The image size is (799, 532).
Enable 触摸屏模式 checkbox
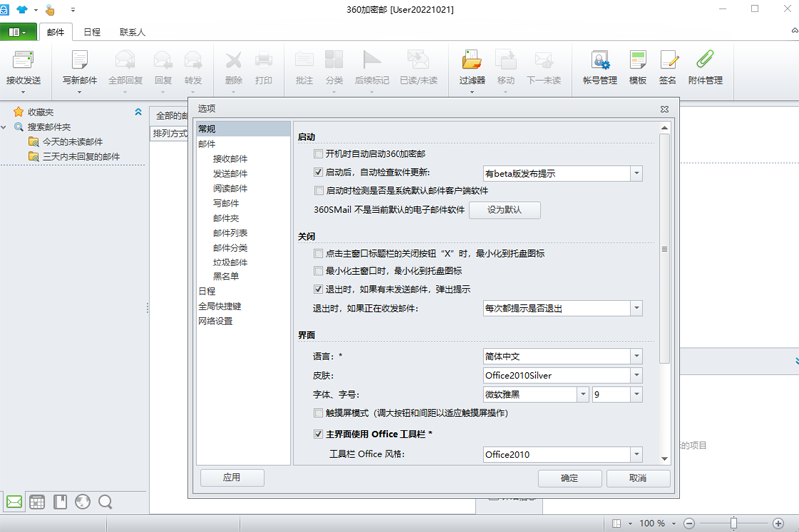coord(318,413)
